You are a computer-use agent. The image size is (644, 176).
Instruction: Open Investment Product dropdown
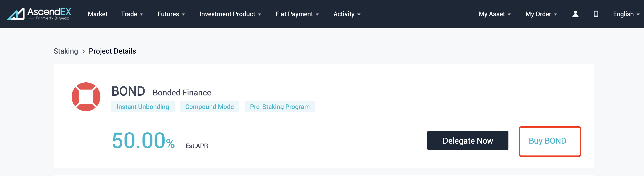(230, 14)
